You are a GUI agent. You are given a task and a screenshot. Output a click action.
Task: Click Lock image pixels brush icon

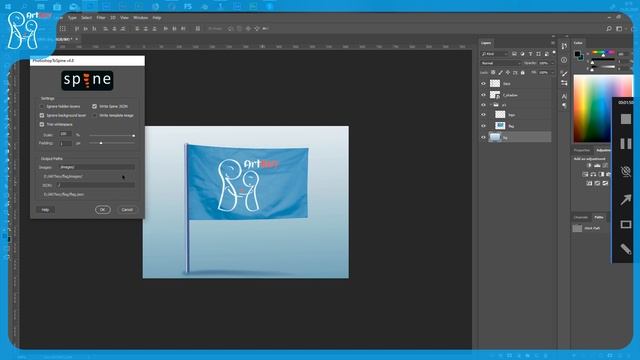coord(500,73)
